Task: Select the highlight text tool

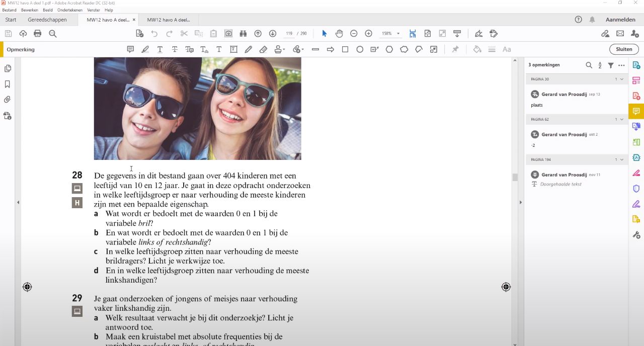Action: (145, 49)
